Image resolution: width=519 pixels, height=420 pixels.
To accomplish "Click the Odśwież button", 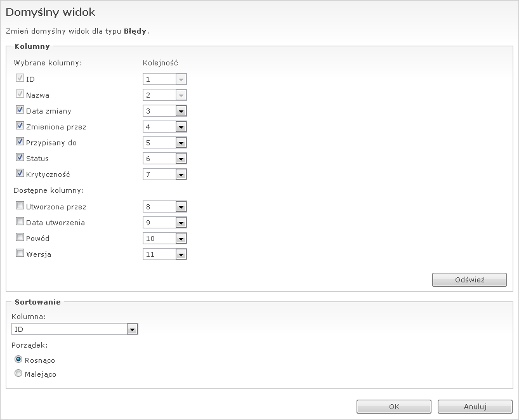I will [x=469, y=280].
